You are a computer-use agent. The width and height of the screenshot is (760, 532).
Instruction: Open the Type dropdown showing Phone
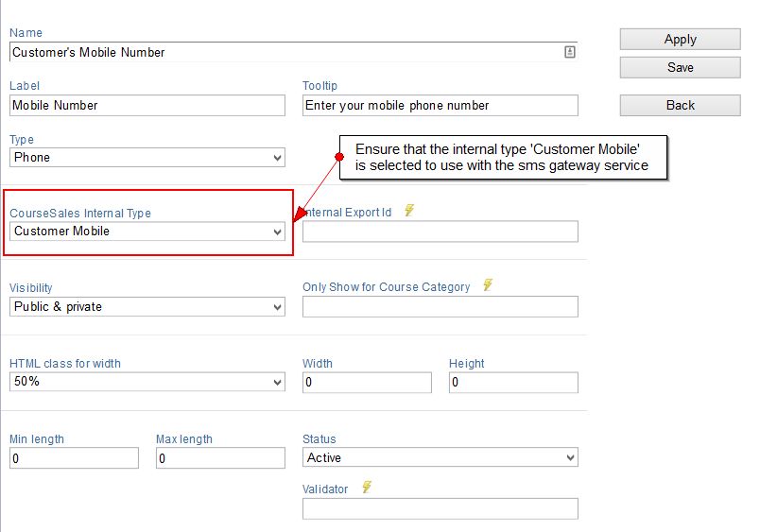click(147, 158)
